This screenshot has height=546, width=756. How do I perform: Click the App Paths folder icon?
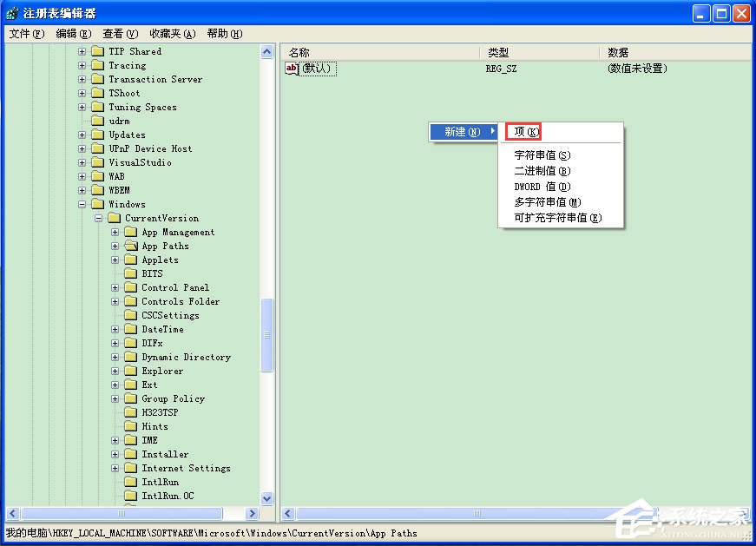tap(130, 245)
